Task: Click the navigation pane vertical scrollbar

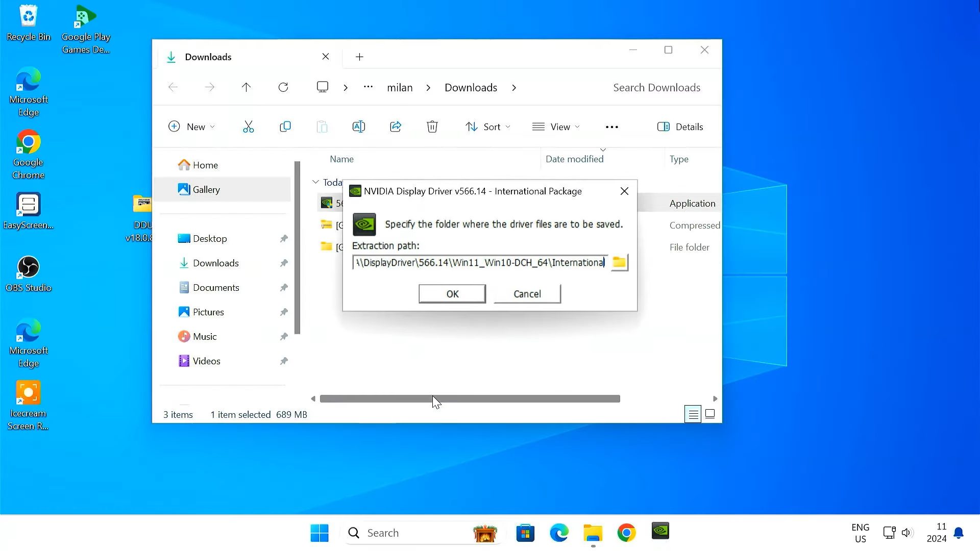Action: (297, 248)
